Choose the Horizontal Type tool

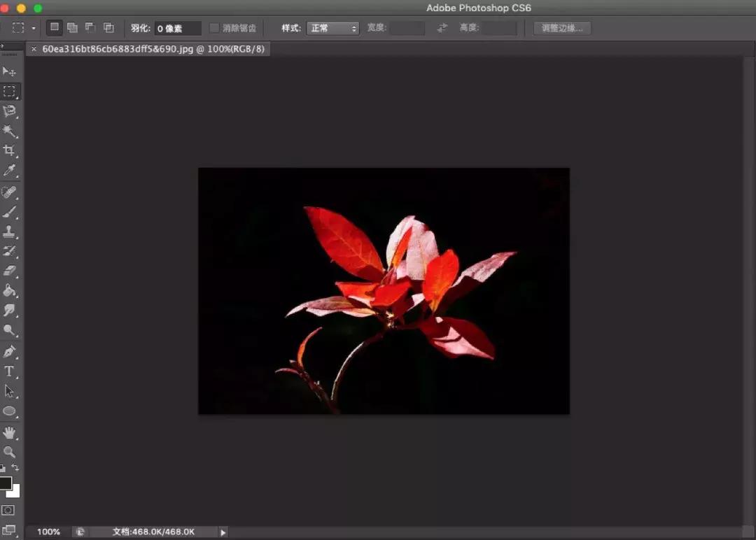[9, 371]
